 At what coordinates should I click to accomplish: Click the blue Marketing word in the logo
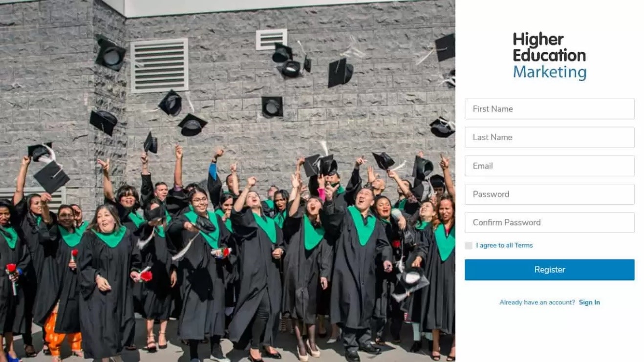pos(549,72)
